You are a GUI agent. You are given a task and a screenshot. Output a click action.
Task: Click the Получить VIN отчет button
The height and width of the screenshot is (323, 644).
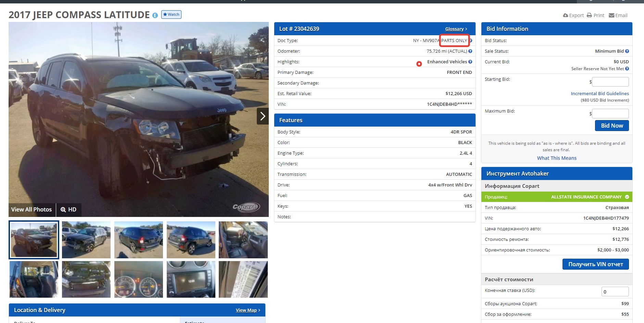click(595, 264)
